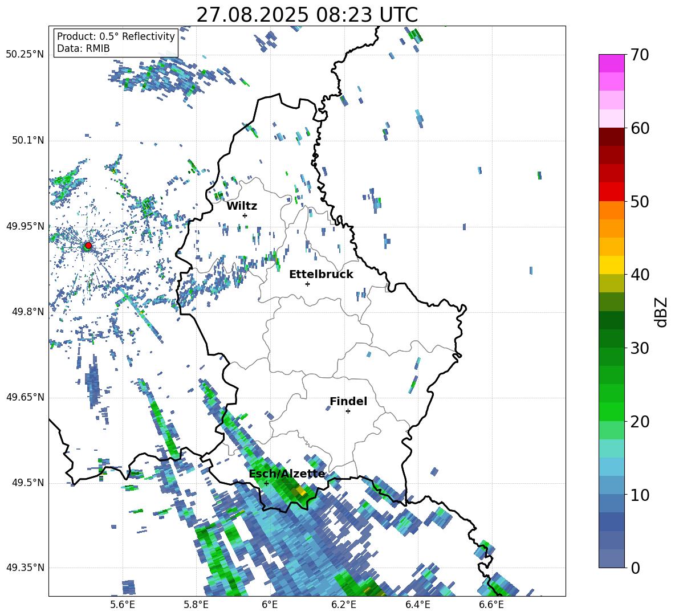Click the timestamp title 27.08.2025 08:23 UTC

307,15
